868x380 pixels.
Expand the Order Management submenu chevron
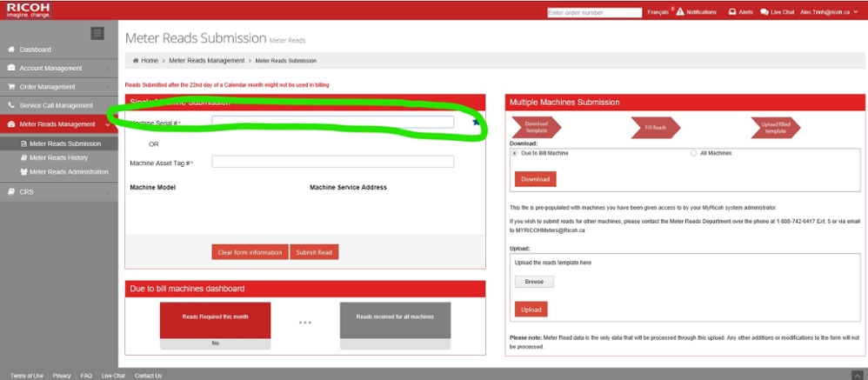pyautogui.click(x=108, y=88)
